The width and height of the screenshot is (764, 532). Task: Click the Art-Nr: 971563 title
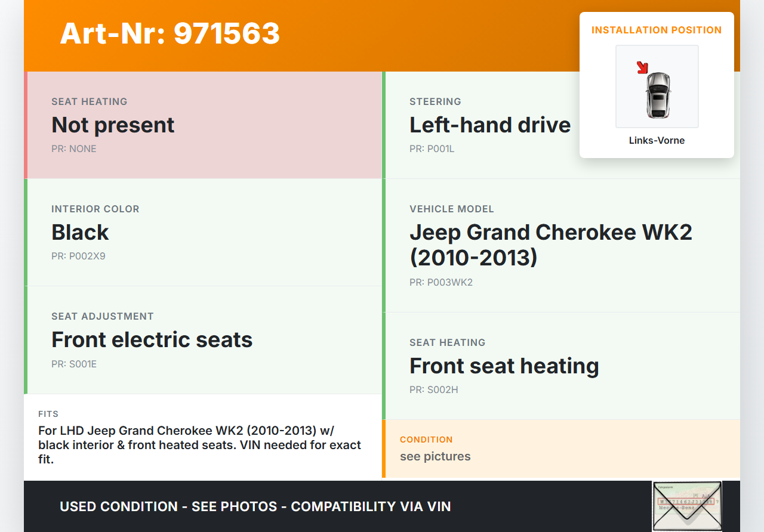(x=170, y=33)
